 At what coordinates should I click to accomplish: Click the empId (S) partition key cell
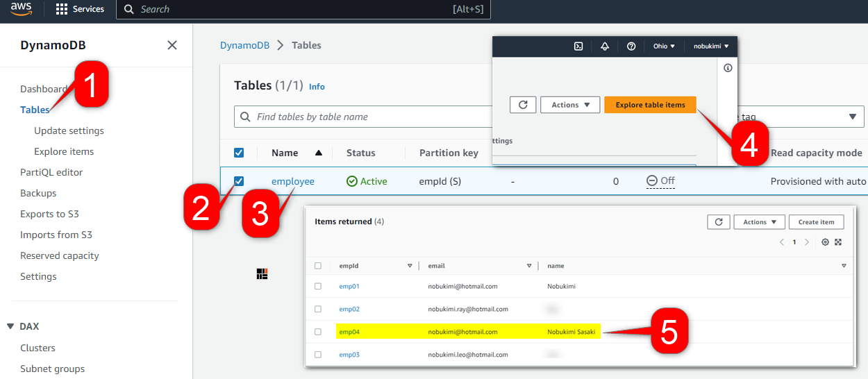click(440, 181)
